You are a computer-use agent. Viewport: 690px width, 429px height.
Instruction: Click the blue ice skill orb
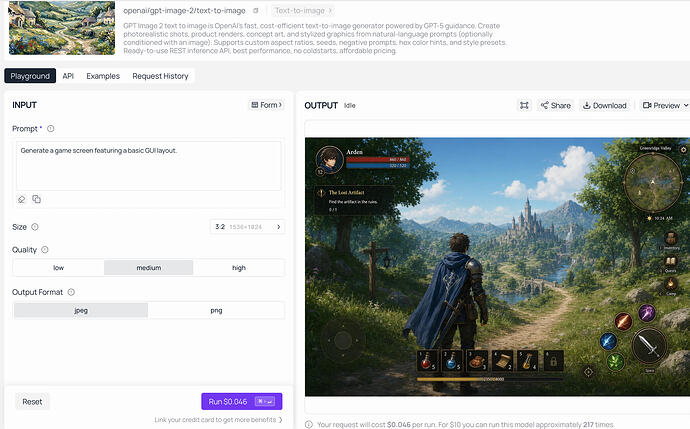(x=608, y=341)
